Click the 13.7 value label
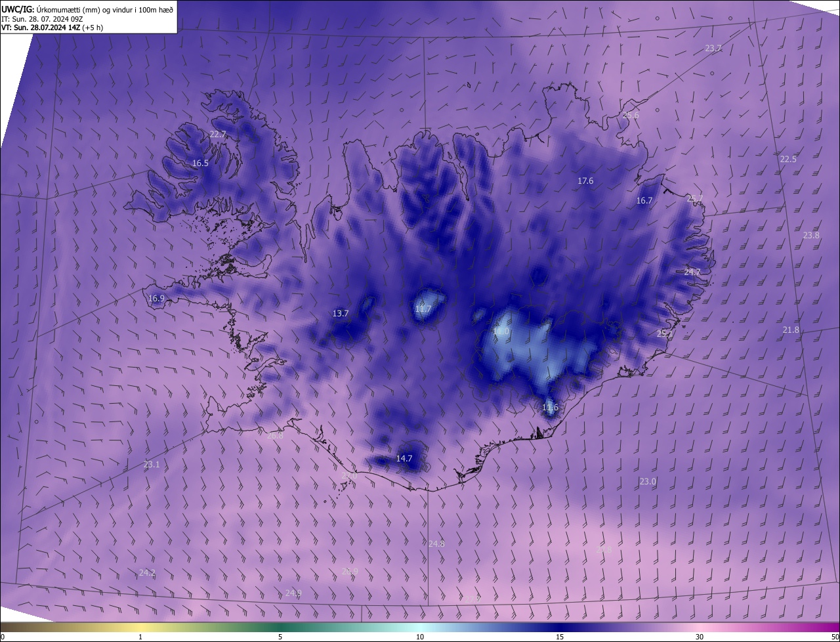Screen dimensions: 840x642 pos(341,313)
